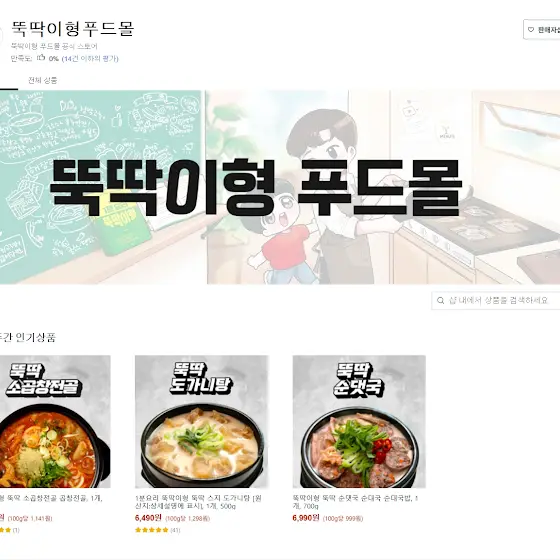560x560 pixels.
Task: Focus the 샵 내에서 상품을 검색하세요 search field
Action: (496, 300)
